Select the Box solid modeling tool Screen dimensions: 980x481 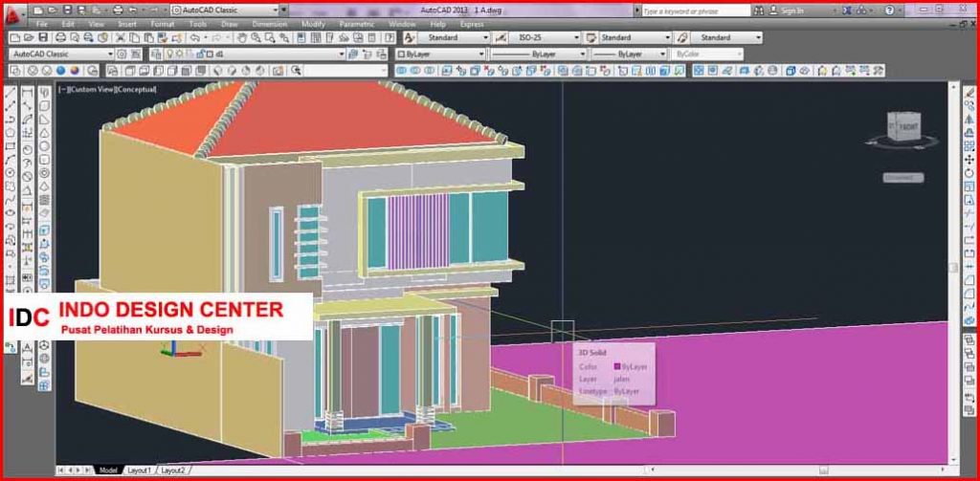point(44,106)
